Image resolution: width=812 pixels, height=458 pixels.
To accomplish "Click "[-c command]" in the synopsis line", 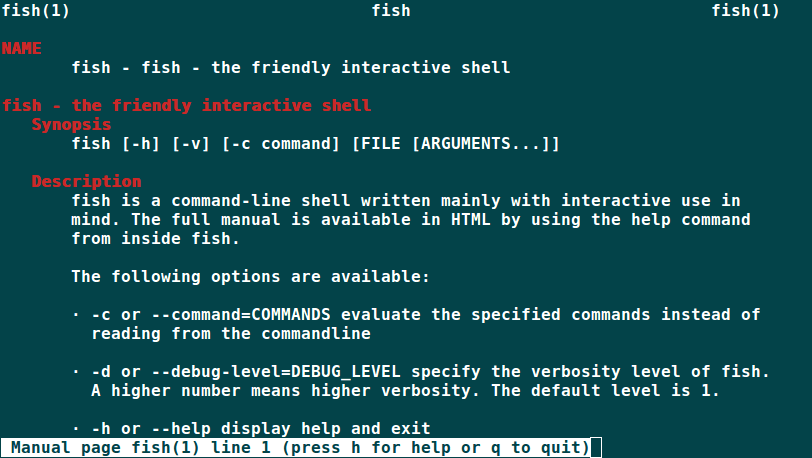I will click(281, 144).
